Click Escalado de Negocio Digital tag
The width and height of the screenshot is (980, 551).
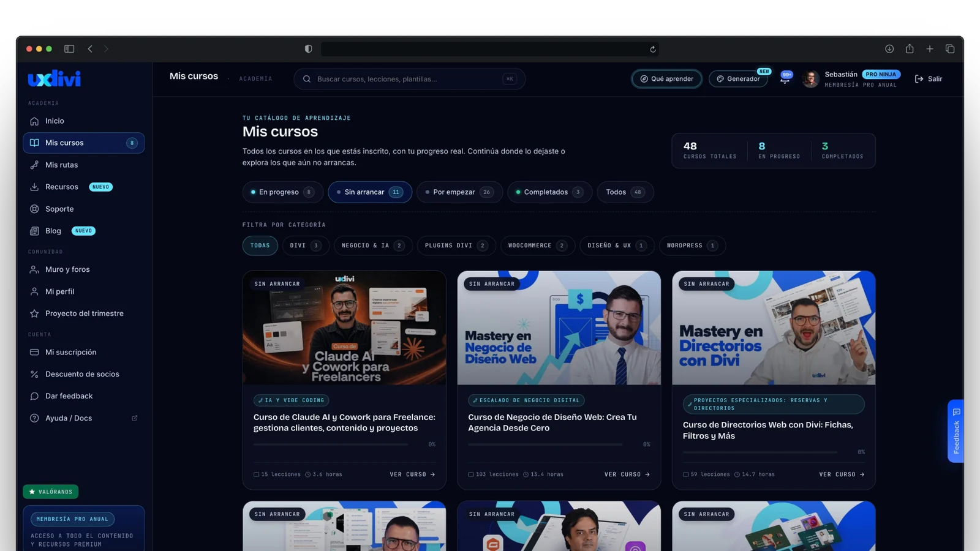(526, 400)
